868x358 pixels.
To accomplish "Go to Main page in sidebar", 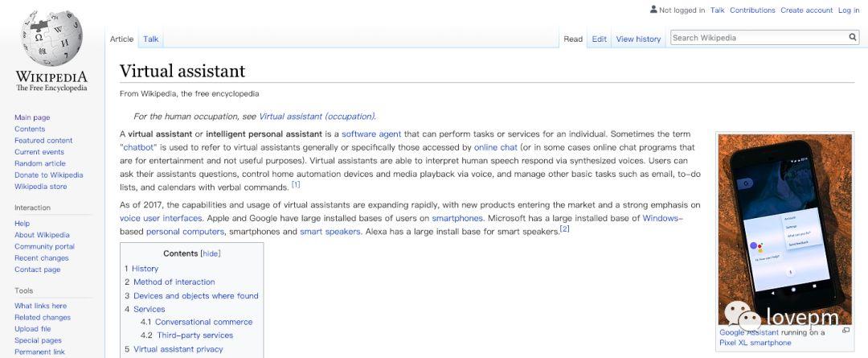I will (x=32, y=117).
